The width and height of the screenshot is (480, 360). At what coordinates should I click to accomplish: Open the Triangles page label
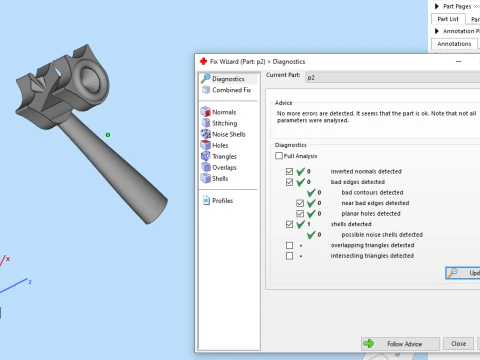(224, 156)
